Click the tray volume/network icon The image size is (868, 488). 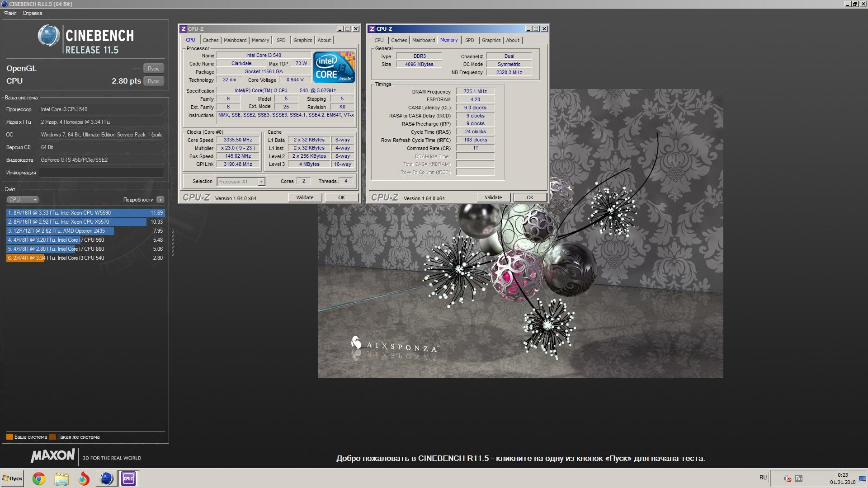(788, 479)
